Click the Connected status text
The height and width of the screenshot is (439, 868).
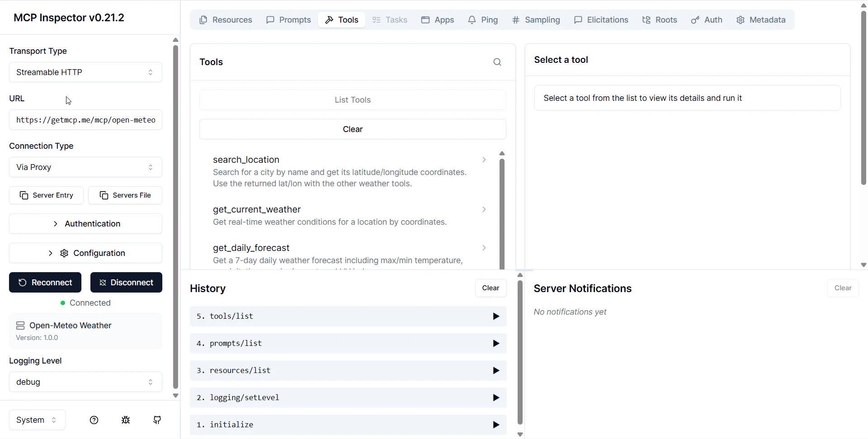coord(90,303)
